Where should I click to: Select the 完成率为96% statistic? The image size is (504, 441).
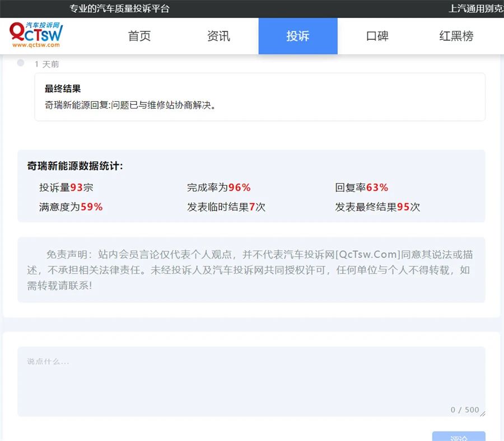[x=218, y=187]
